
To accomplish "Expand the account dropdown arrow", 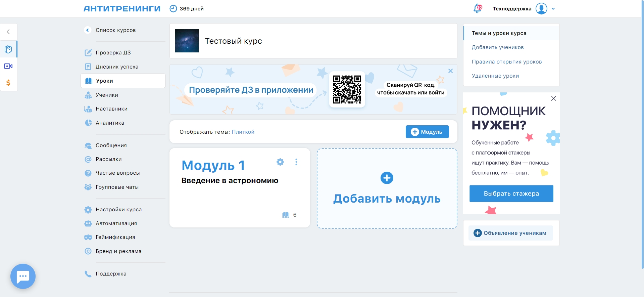I will point(553,9).
